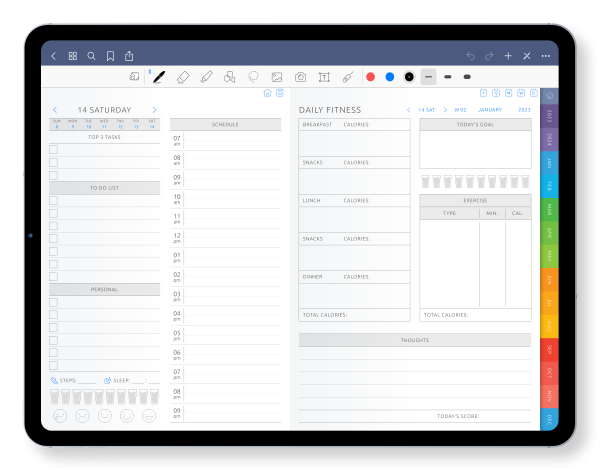600x470 pixels.
Task: Select the thinnest stroke width
Action: coord(428,77)
